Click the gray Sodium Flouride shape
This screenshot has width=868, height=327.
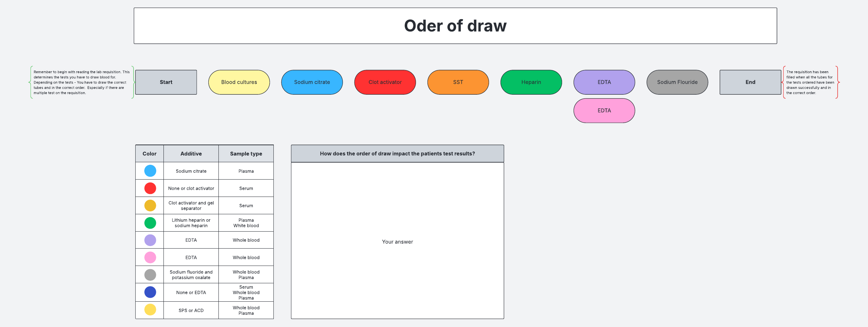click(677, 82)
